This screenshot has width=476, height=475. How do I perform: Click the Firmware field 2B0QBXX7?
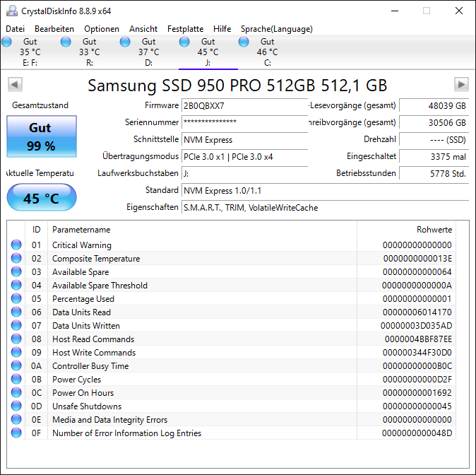pyautogui.click(x=244, y=106)
